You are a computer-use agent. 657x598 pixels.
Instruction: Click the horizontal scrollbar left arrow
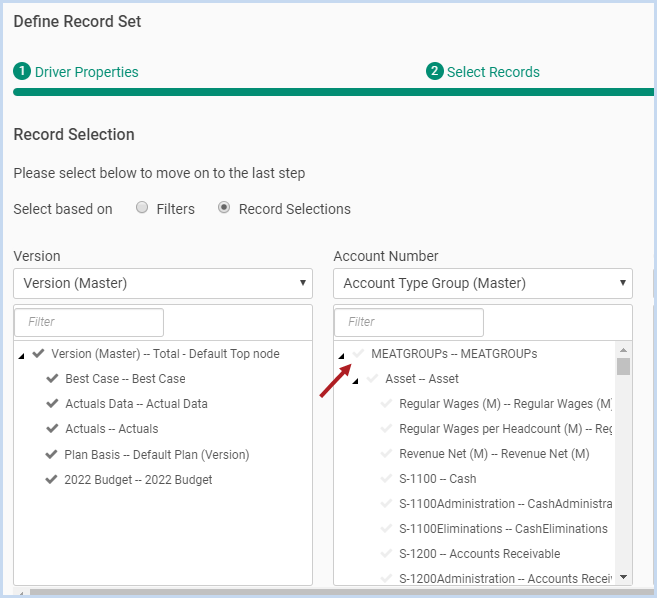pos(21,593)
